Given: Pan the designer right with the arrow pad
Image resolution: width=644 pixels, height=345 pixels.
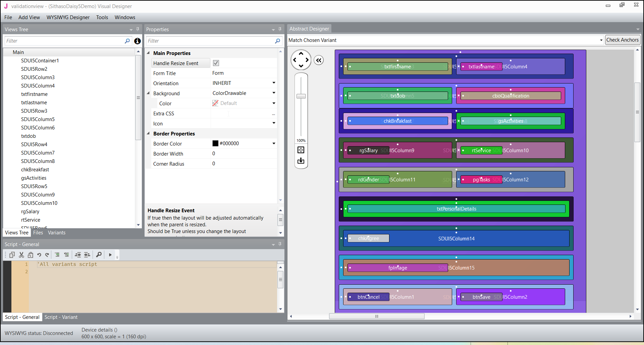Looking at the screenshot, I should point(307,60).
